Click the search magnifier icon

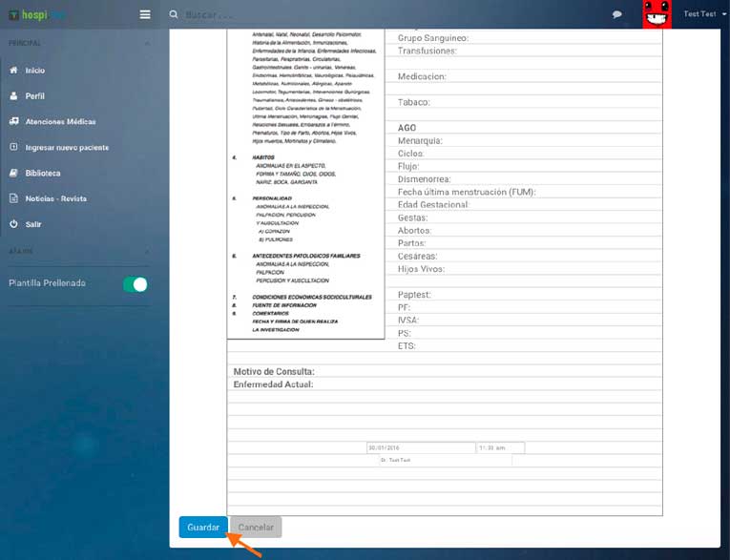[x=173, y=14]
